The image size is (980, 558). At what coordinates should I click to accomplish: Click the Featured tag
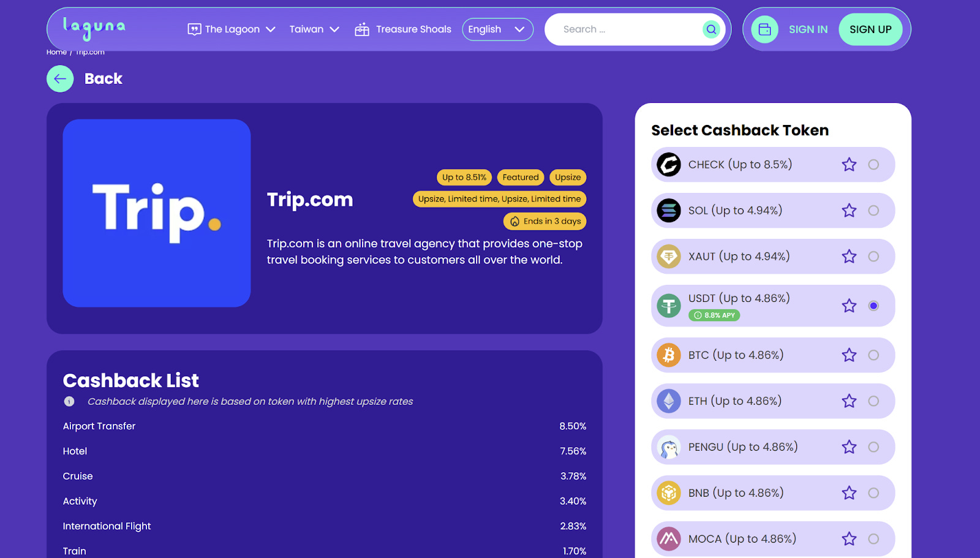(521, 178)
